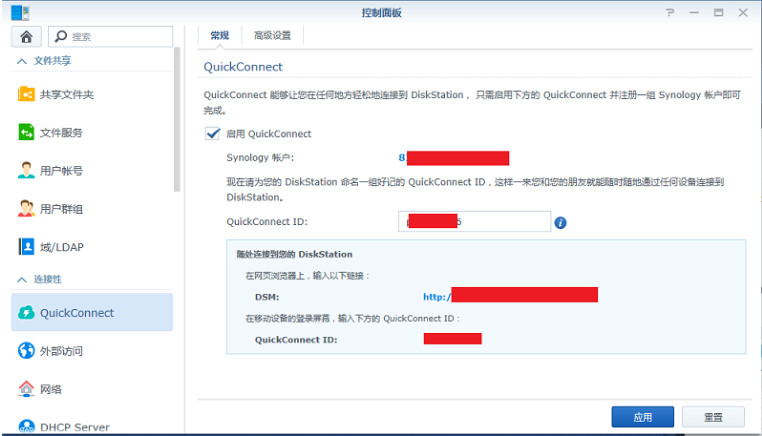Open the DSM http link

[x=510, y=296]
